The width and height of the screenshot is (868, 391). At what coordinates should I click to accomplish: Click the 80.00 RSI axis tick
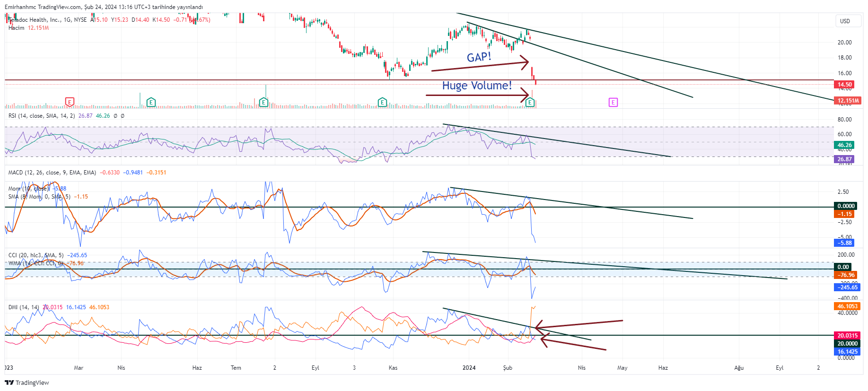point(844,120)
